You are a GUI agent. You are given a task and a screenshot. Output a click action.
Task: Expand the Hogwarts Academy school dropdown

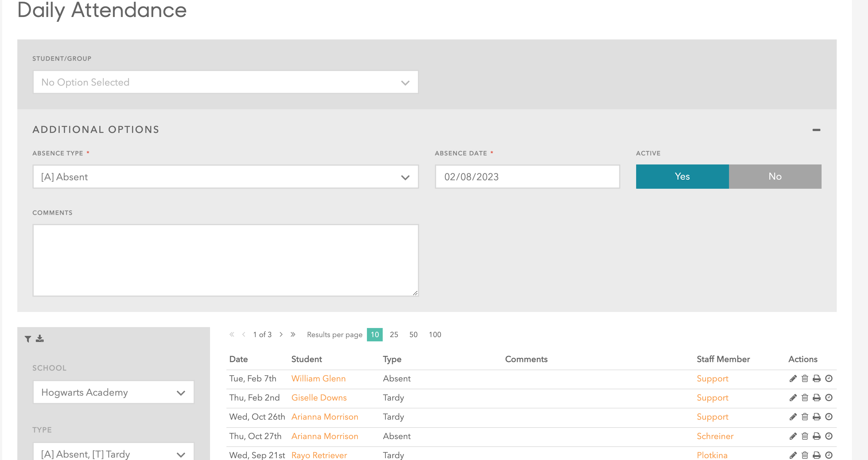coord(113,392)
